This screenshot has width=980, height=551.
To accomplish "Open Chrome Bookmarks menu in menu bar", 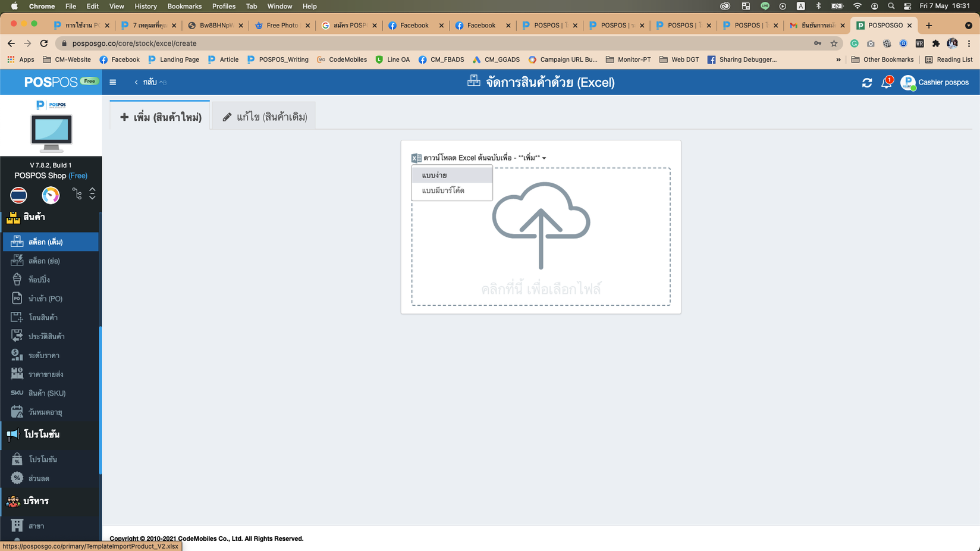I will coord(184,6).
